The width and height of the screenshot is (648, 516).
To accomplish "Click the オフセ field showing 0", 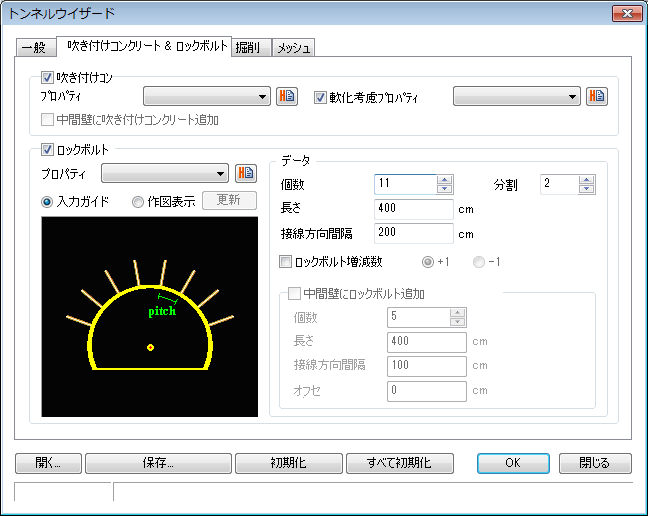I will 427,391.
